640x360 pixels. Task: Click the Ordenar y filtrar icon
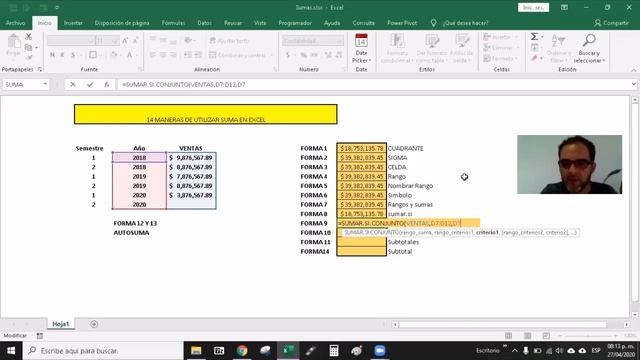558,41
